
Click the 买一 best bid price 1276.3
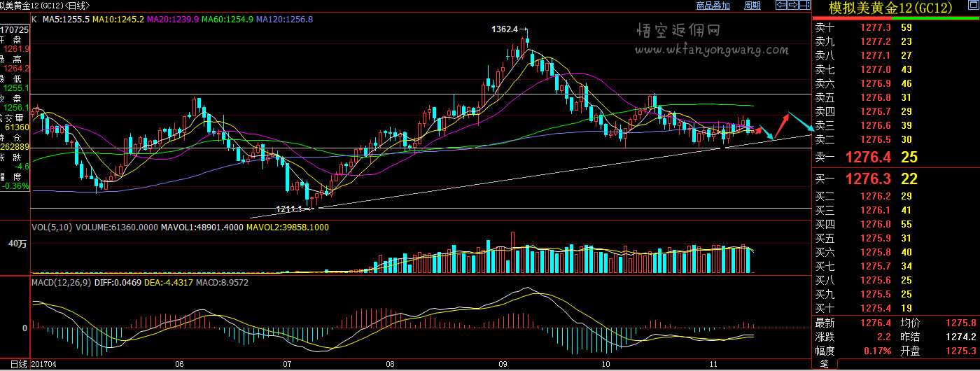tap(868, 179)
